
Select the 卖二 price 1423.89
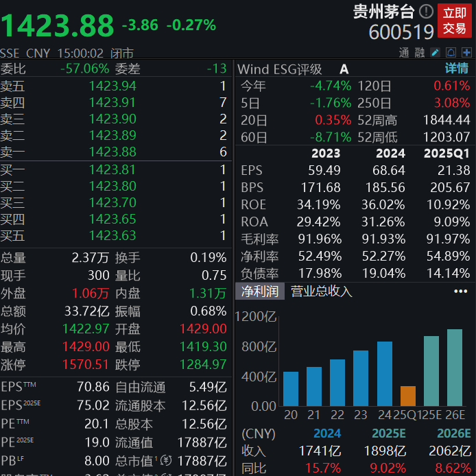(x=112, y=135)
